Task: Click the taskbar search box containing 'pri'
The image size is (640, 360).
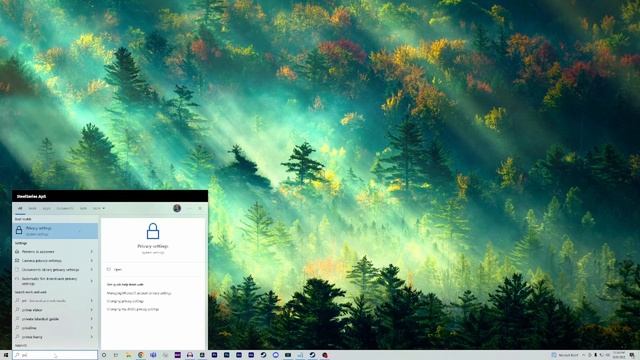Action: click(x=55, y=355)
